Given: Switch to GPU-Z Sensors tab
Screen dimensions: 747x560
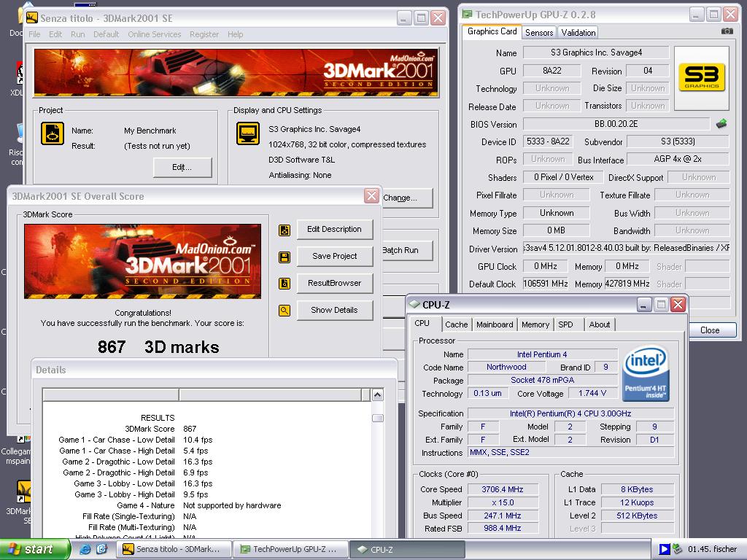Looking at the screenshot, I should coord(539,32).
